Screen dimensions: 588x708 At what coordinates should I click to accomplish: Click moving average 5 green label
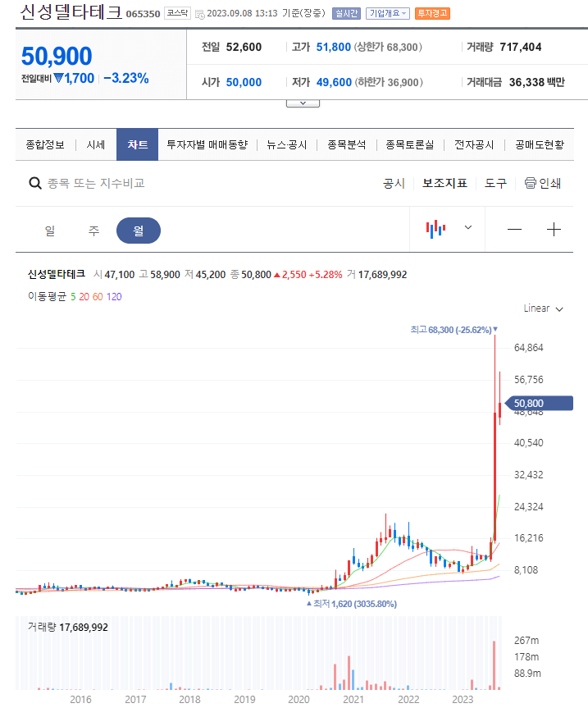[x=73, y=297]
